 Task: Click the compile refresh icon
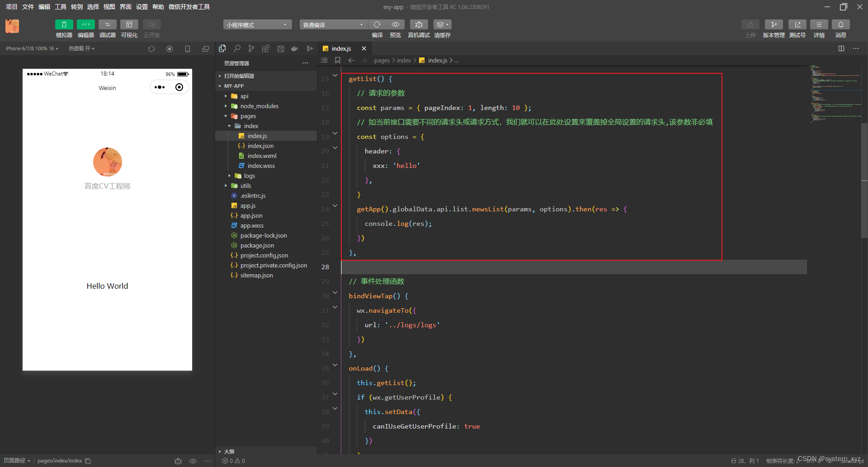[377, 24]
